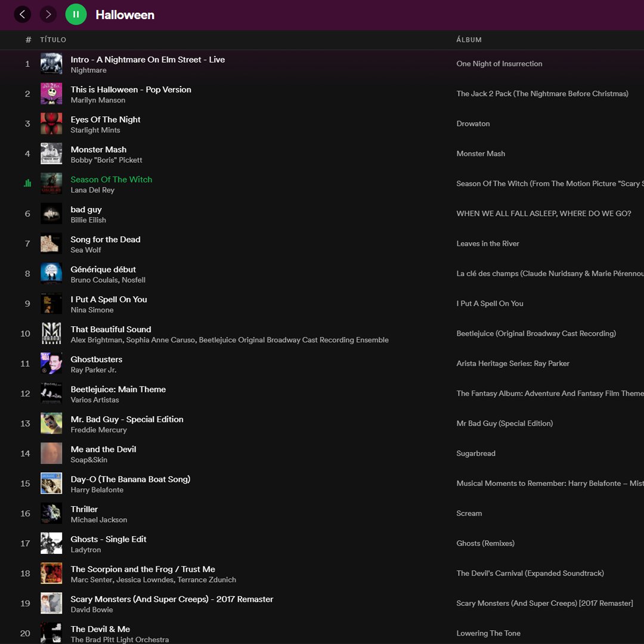Click the bad guy track cover art
Viewport: 644px width, 644px height.
coord(51,213)
